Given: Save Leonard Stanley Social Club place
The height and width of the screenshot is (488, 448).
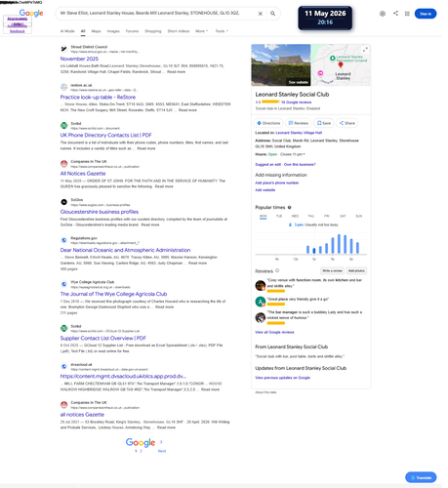Looking at the screenshot, I should pos(324,123).
